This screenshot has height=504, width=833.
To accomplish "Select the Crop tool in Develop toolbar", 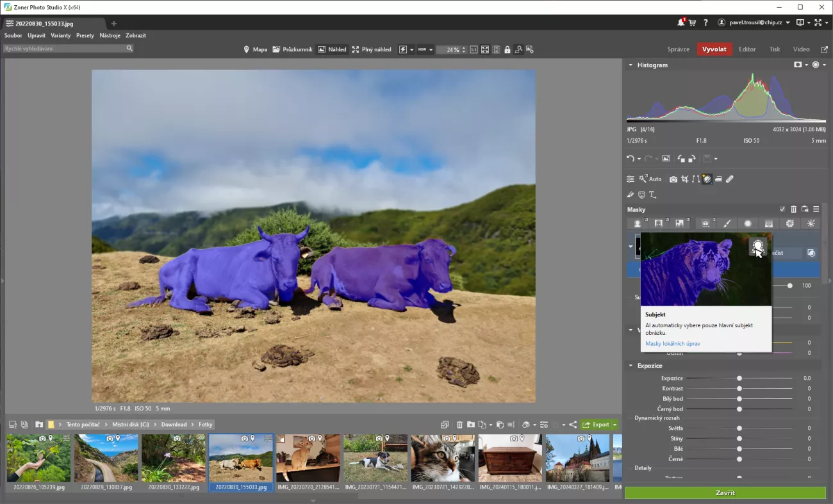I will (685, 179).
